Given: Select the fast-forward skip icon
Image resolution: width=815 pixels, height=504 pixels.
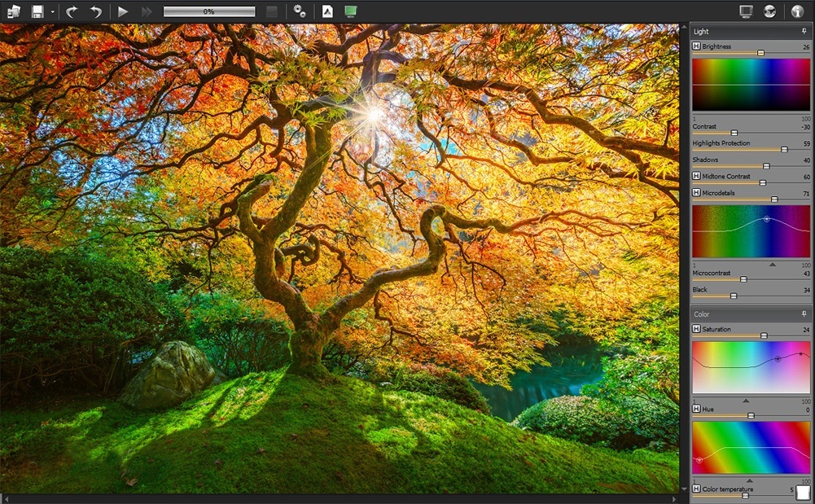Looking at the screenshot, I should (146, 11).
